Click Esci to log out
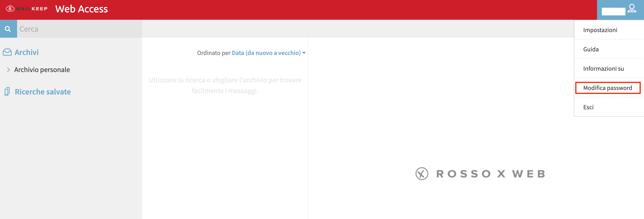 (x=609, y=107)
